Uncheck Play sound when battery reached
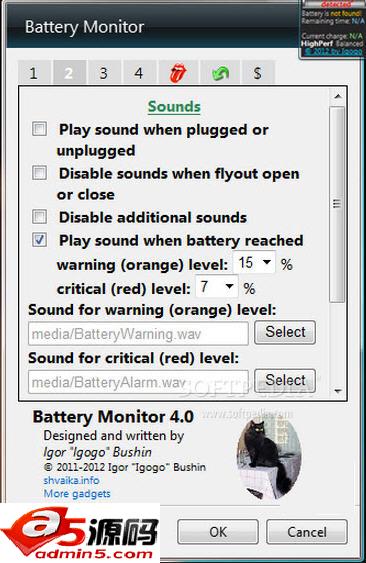The height and width of the screenshot is (563, 366). point(39,239)
